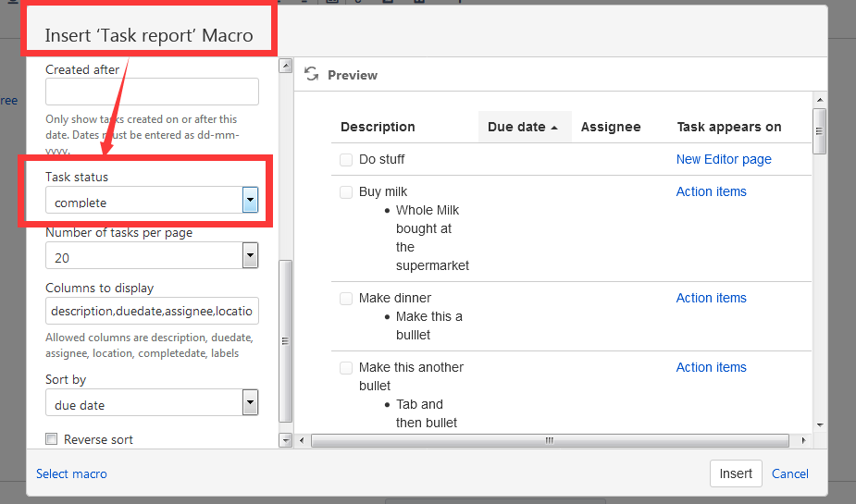Click the parameters panel vertical scrollbar thumb
This screenshot has width=856, height=504.
pyautogui.click(x=286, y=341)
